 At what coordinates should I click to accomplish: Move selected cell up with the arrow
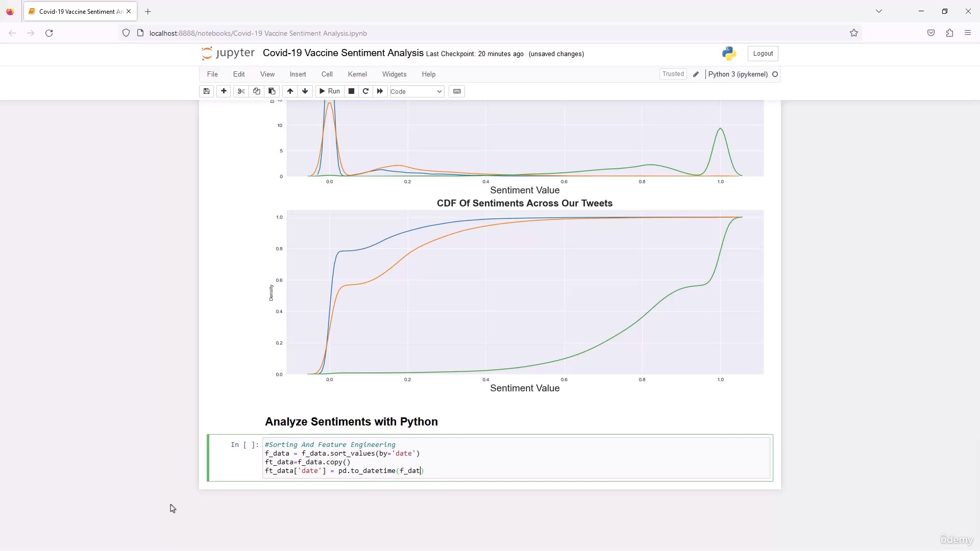tap(290, 91)
